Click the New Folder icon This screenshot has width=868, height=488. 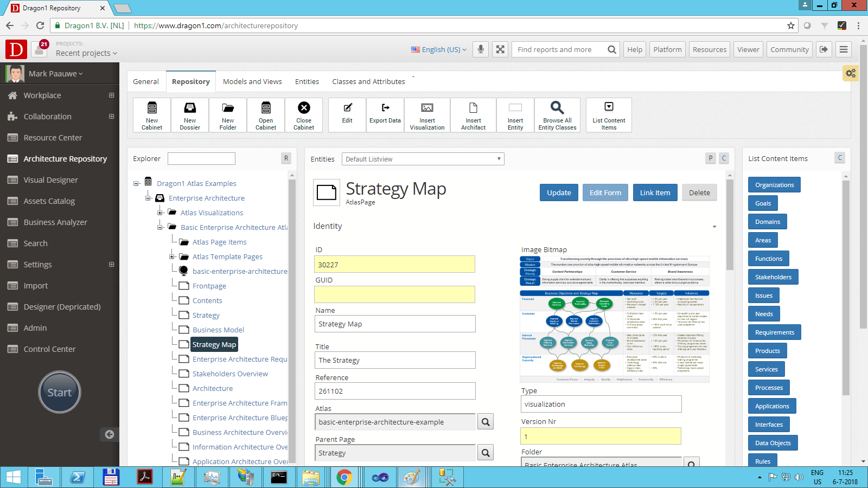tap(228, 115)
